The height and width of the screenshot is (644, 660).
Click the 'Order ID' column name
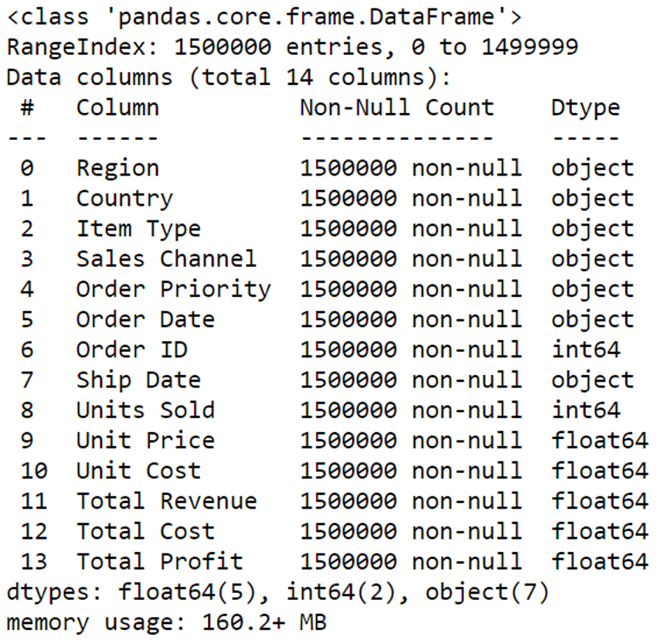[131, 349]
